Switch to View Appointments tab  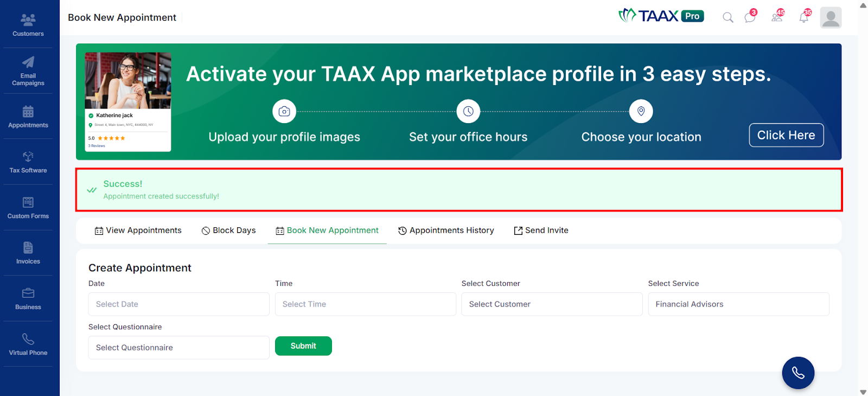point(138,231)
